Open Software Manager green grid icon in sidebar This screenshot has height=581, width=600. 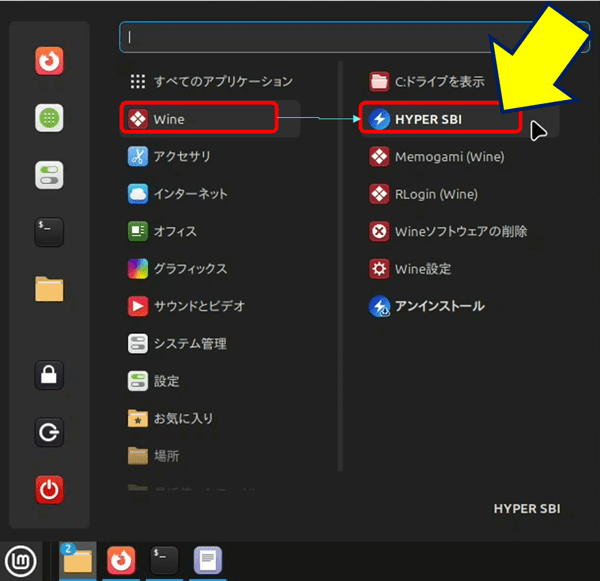click(49, 118)
